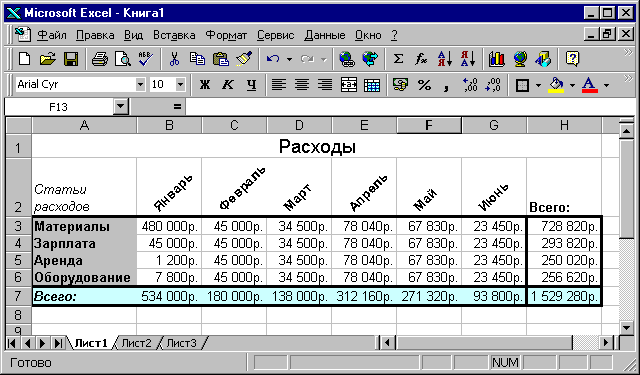This screenshot has width=640, height=375.
Task: Select column F header
Action: point(429,125)
